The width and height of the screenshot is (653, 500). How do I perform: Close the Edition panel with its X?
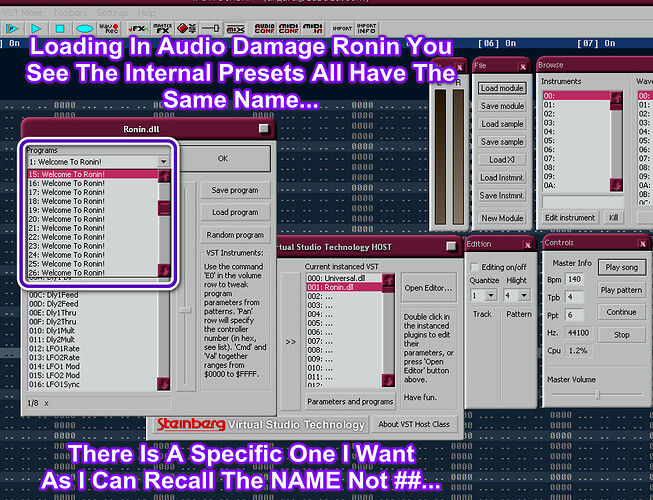point(527,245)
